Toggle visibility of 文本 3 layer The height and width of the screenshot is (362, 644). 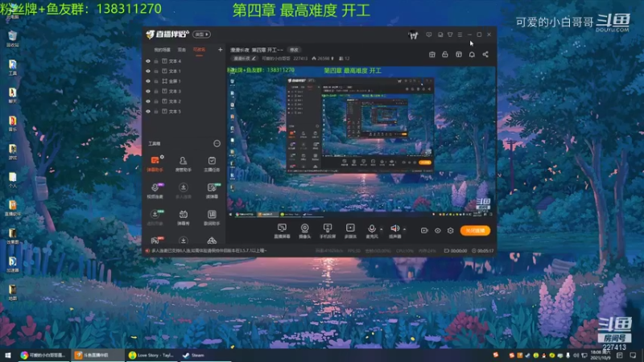pyautogui.click(x=148, y=91)
